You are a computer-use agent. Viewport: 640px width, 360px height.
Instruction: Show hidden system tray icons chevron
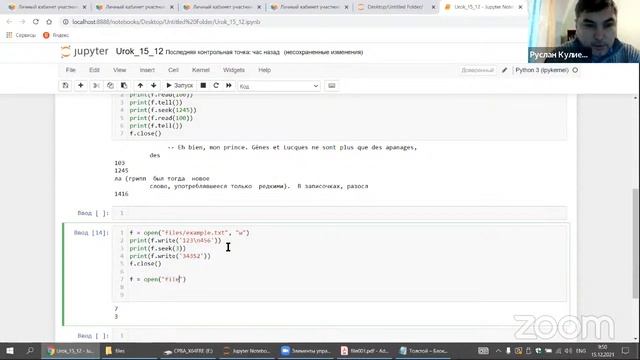coord(498,351)
